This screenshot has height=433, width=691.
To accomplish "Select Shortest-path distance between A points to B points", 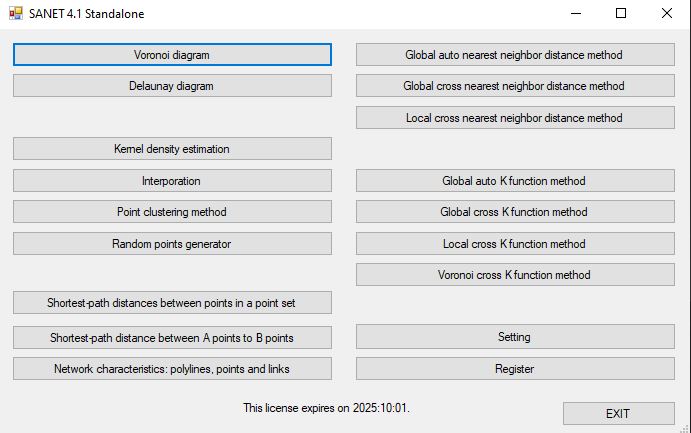I will [172, 337].
